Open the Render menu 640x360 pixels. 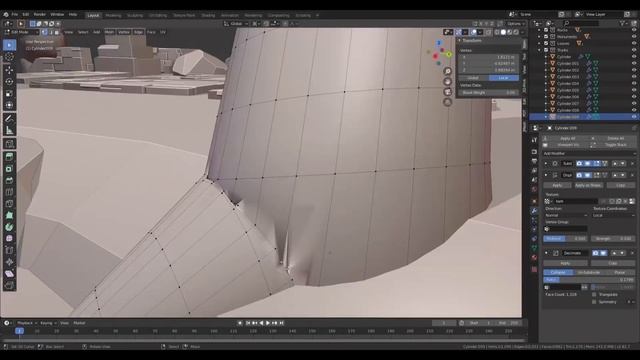pyautogui.click(x=40, y=14)
